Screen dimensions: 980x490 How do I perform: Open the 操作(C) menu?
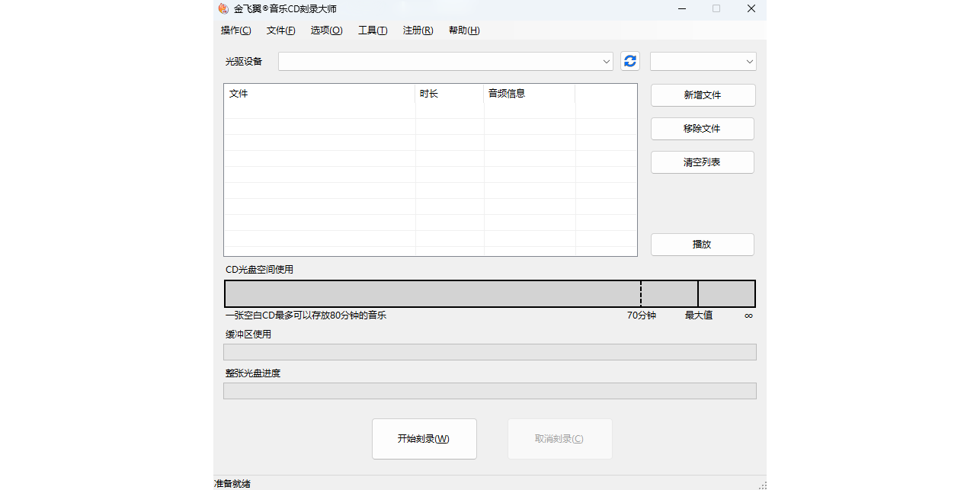pos(235,30)
